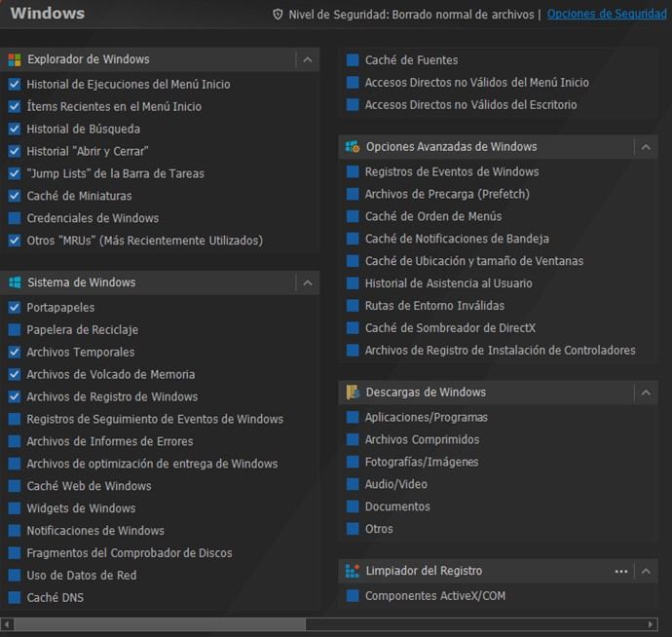
Task: Click the Limpiador del Registro icon
Action: (x=353, y=571)
